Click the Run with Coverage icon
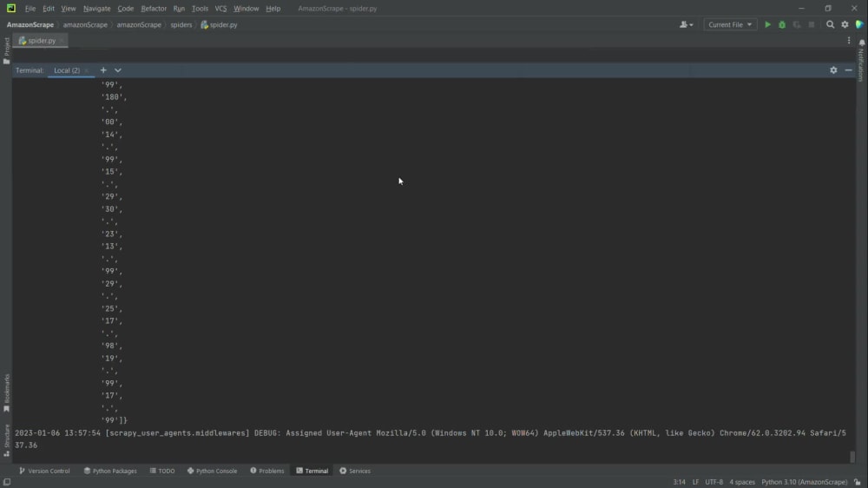868x488 pixels. pos(797,24)
